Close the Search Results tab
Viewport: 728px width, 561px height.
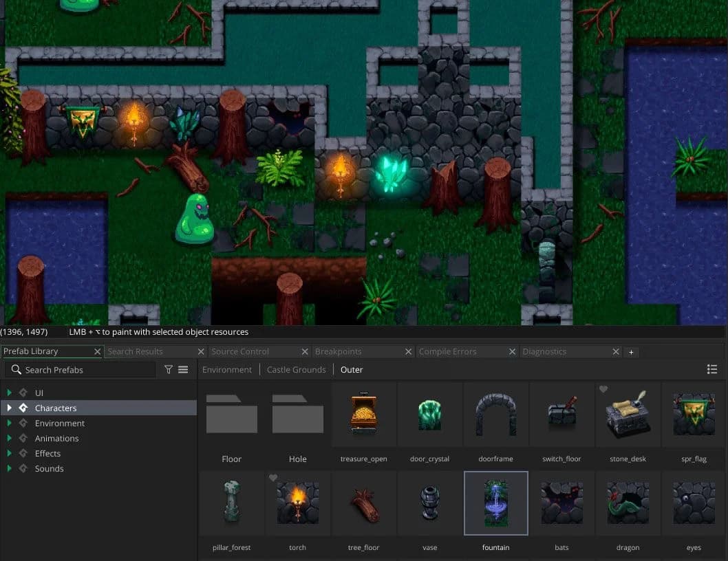[201, 352]
